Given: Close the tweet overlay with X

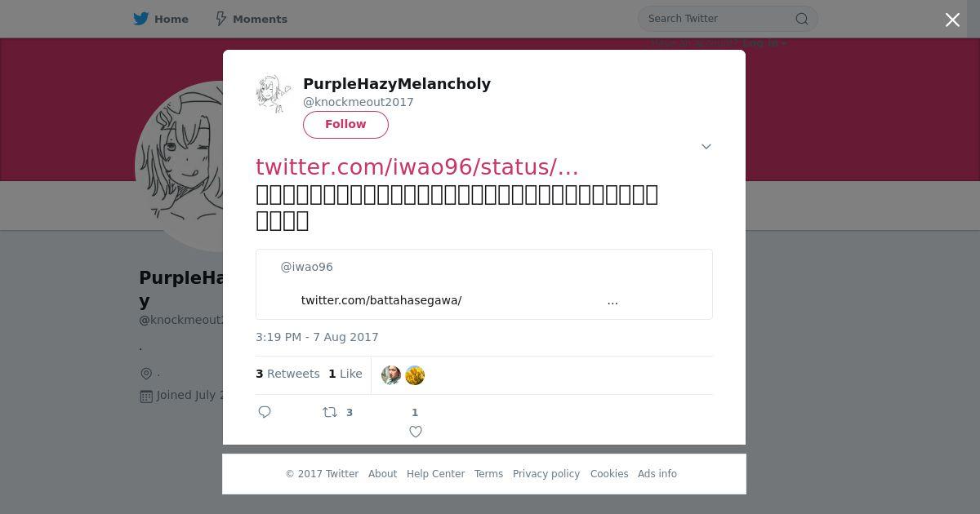Looking at the screenshot, I should click(952, 20).
